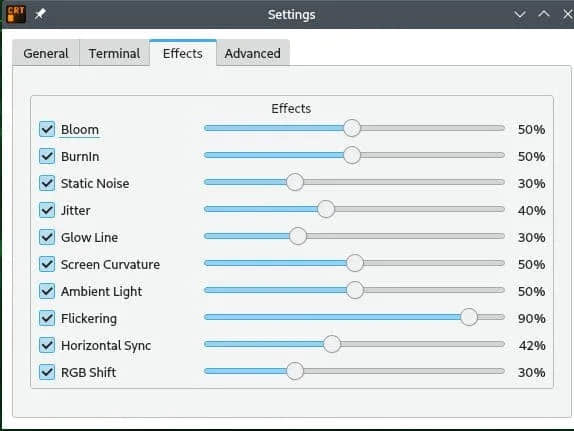Disable the Bloom effect checkbox
Screen dimensions: 574x431
(x=47, y=129)
